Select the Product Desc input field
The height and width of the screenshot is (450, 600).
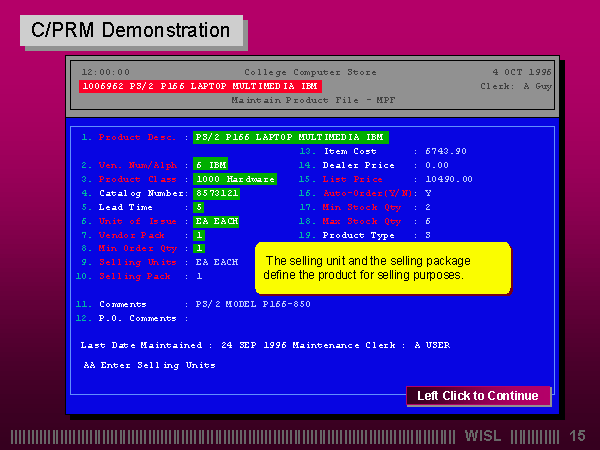click(290, 137)
